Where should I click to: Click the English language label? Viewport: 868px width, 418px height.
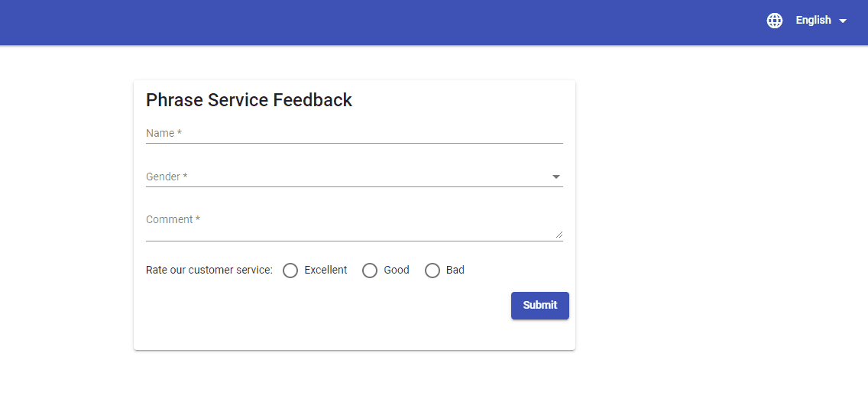[x=813, y=20]
